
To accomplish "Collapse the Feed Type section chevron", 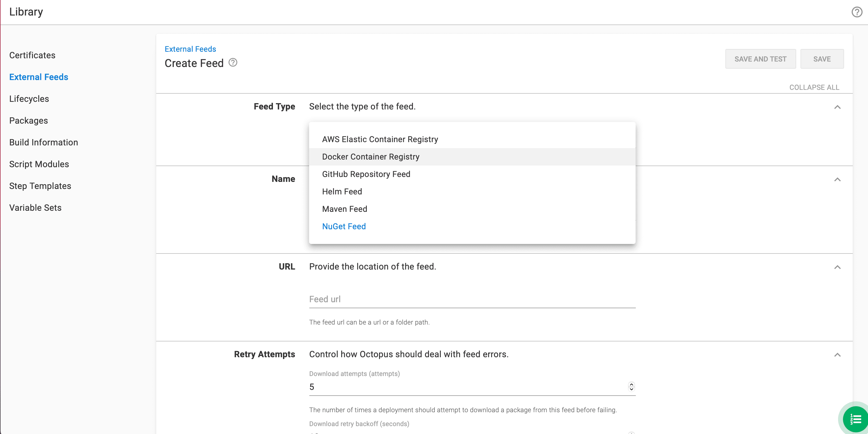I will pos(837,107).
